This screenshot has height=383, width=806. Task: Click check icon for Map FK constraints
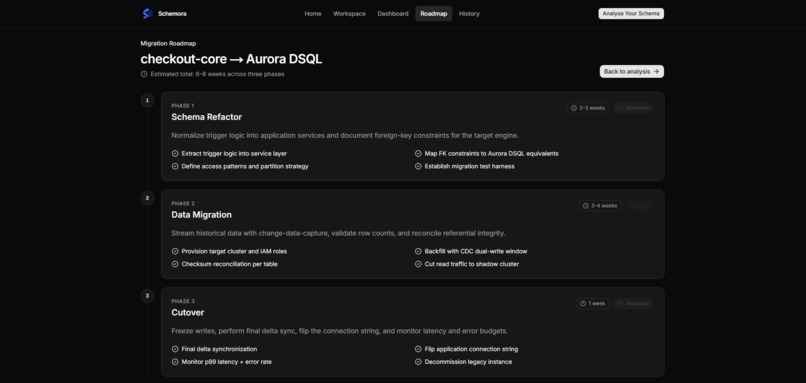[418, 154]
